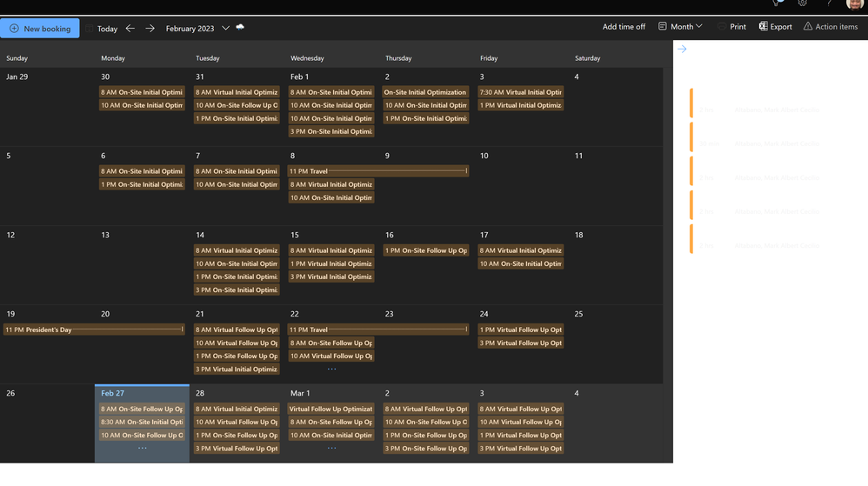
Task: Open the February 2023 month picker
Action: (197, 28)
